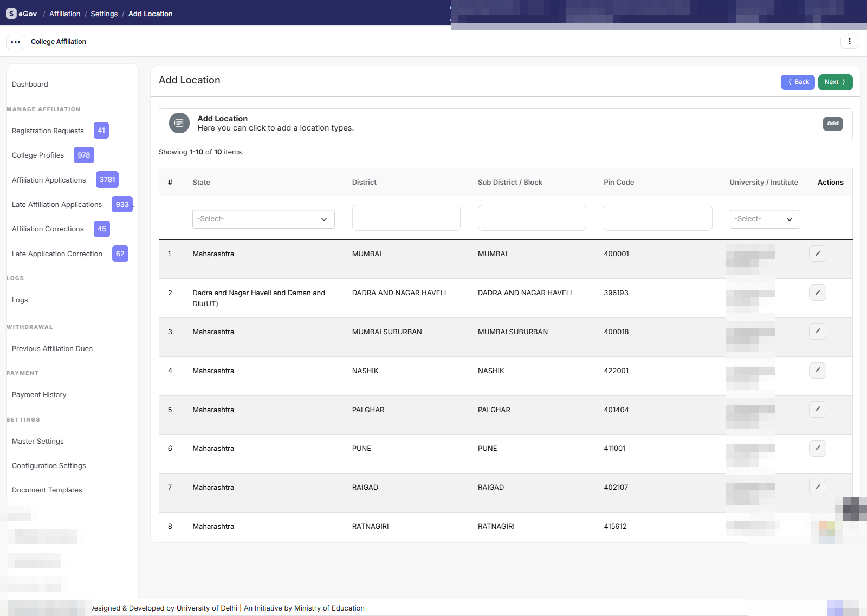
Task: Navigate to Settings breadcrumb
Action: point(104,14)
